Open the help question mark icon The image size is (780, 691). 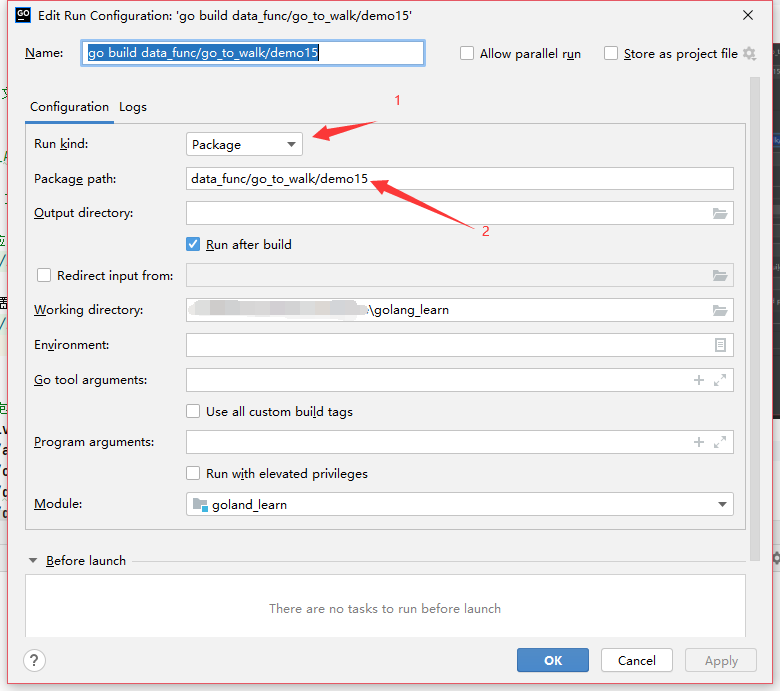click(x=35, y=660)
